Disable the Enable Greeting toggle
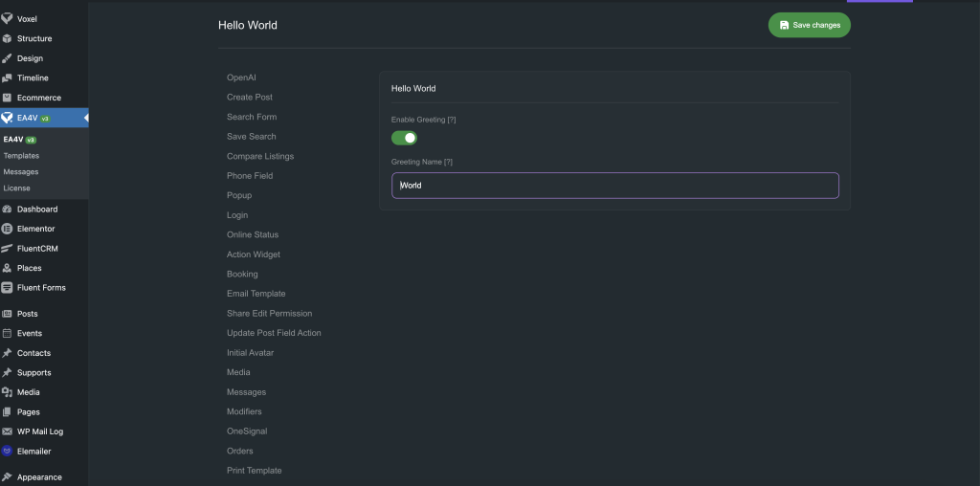The width and height of the screenshot is (980, 486). point(404,138)
